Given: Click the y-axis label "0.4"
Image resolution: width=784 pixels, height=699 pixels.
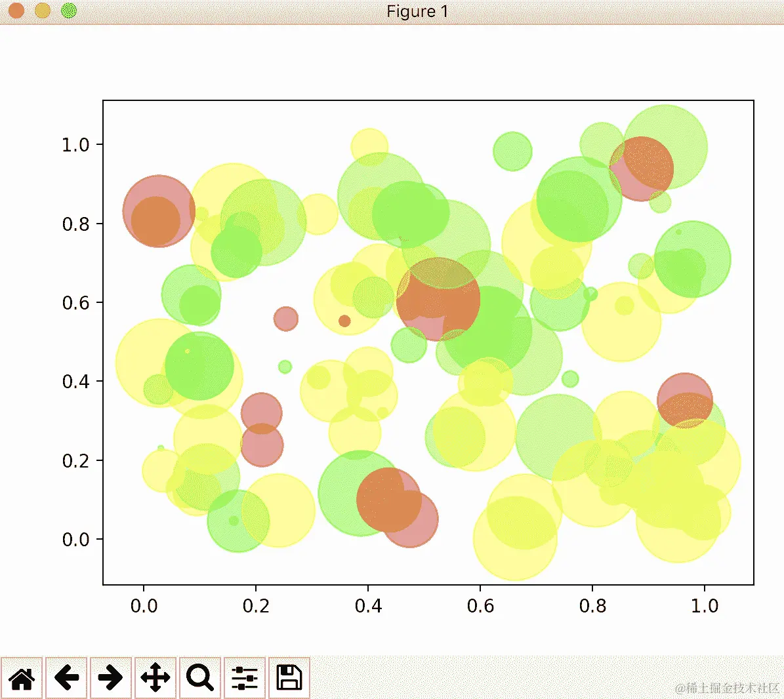Looking at the screenshot, I should pos(75,382).
